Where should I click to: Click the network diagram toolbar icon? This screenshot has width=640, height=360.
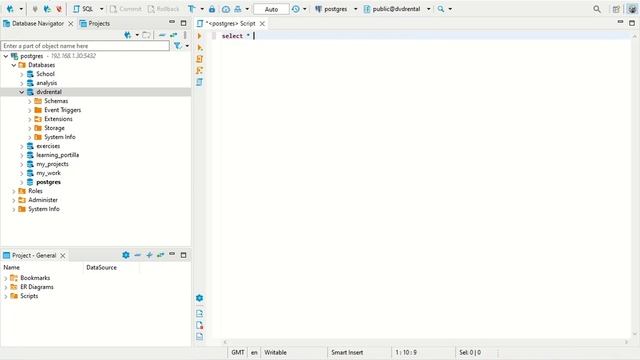pos(238,9)
